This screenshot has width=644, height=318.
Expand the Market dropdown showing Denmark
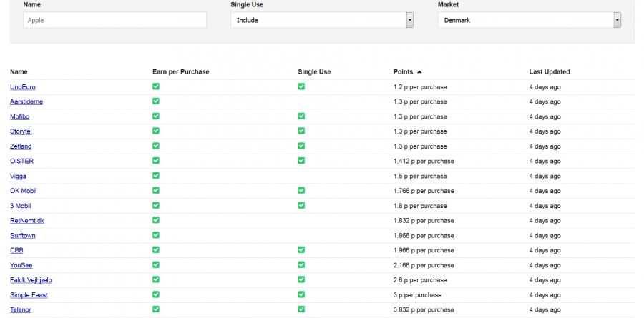pos(530,20)
